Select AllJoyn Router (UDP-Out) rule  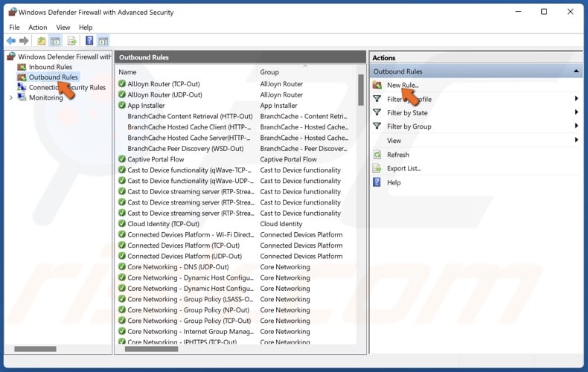click(165, 94)
